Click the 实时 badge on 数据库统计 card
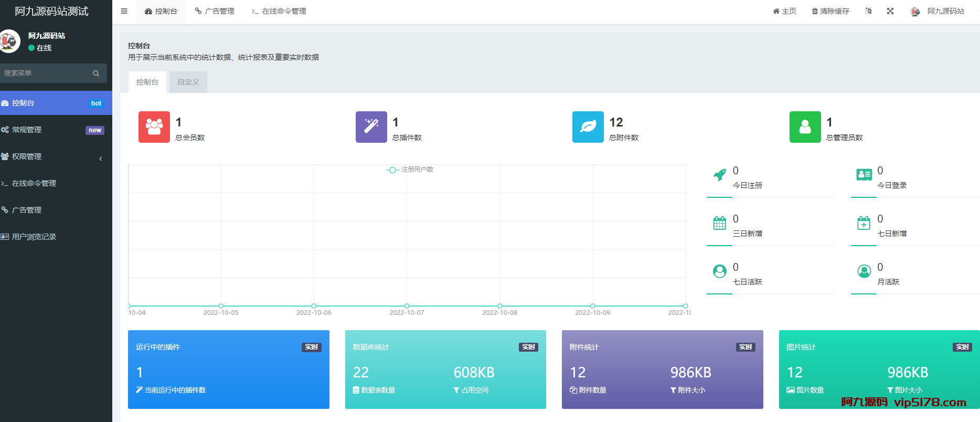Viewport: 980px width, 422px height. 529,347
